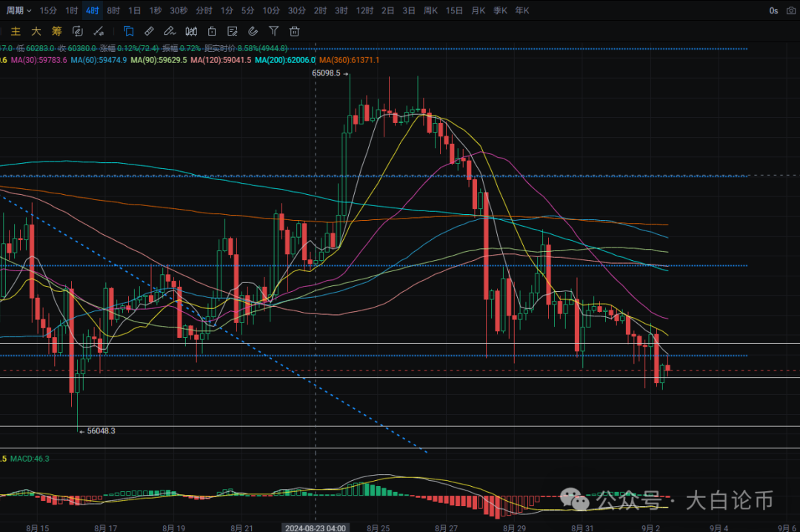Click the 9月 2 date axis label
This screenshot has width=800, height=532.
[651, 528]
